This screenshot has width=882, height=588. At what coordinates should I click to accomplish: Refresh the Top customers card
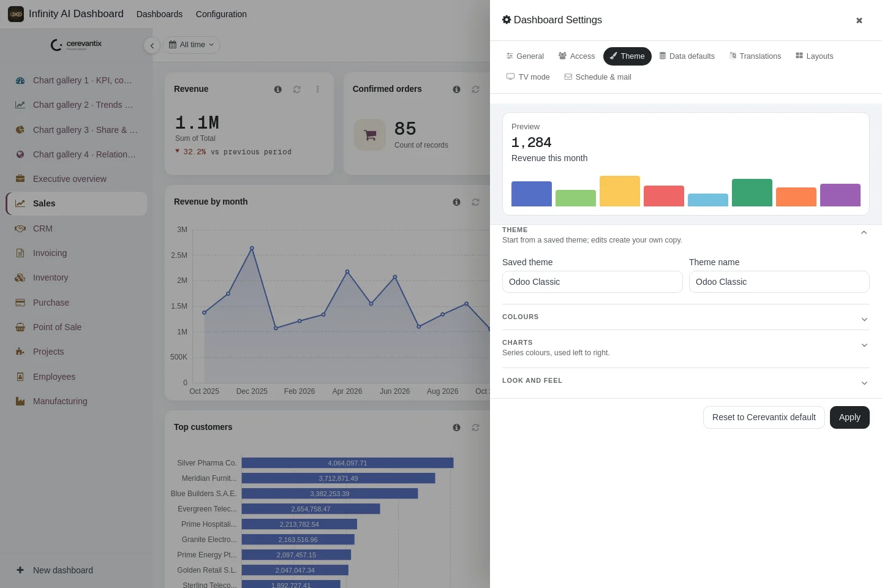[475, 428]
